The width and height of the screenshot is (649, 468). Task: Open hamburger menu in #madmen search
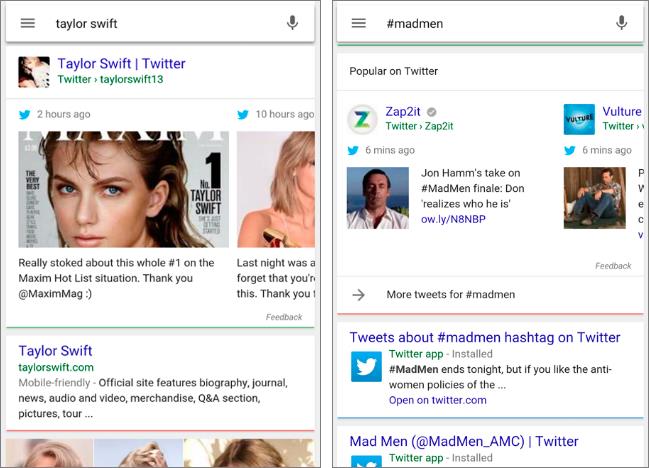click(358, 23)
